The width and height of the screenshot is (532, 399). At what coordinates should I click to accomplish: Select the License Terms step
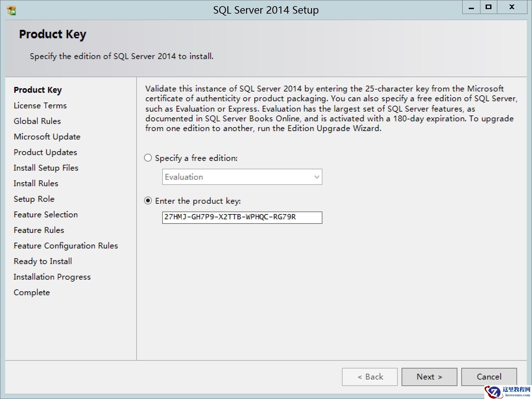(x=40, y=105)
